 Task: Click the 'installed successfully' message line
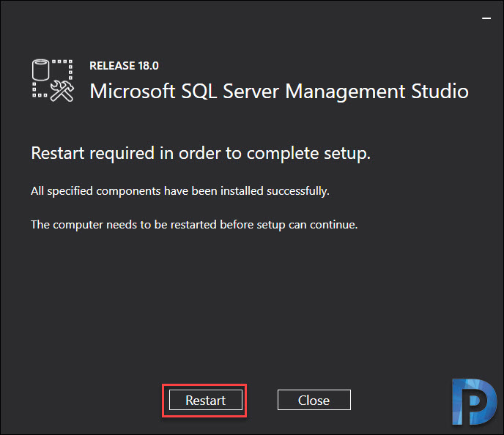pyautogui.click(x=180, y=191)
